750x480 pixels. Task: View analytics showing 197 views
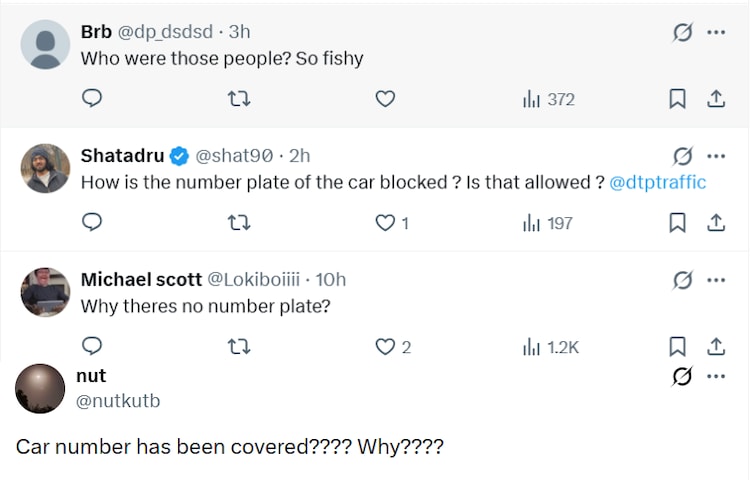548,223
